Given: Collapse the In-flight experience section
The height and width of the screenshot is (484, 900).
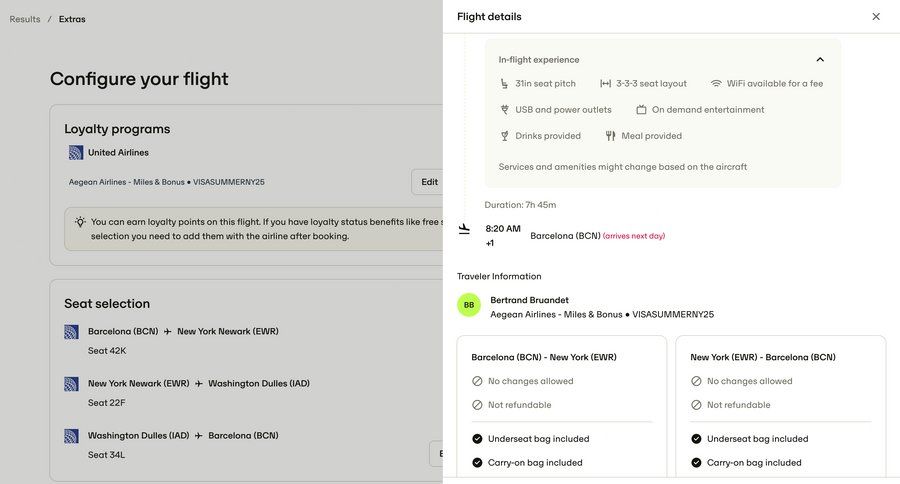Looking at the screenshot, I should [x=820, y=60].
